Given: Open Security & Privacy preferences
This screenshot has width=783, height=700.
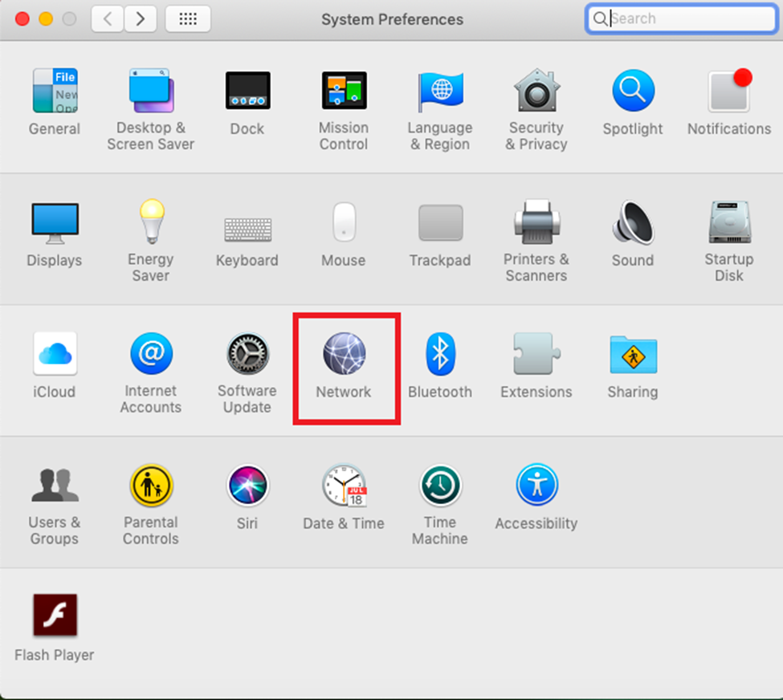Looking at the screenshot, I should [x=536, y=92].
